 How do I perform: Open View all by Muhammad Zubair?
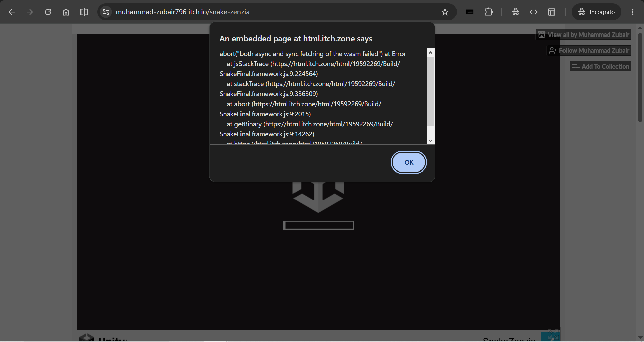click(x=583, y=35)
